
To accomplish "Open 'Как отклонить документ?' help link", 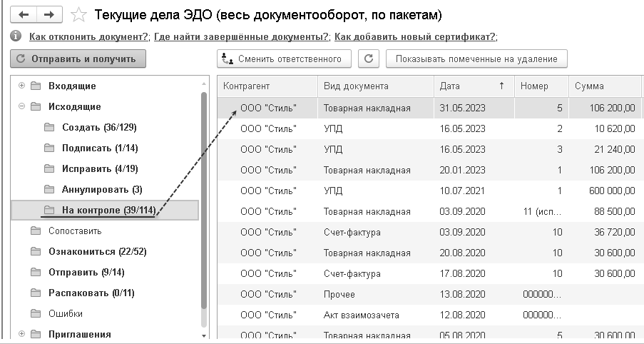I will 88,36.
